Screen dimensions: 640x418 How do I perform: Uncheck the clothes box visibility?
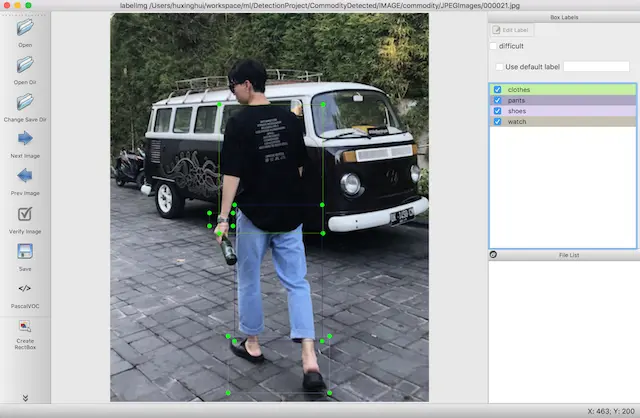pyautogui.click(x=498, y=89)
